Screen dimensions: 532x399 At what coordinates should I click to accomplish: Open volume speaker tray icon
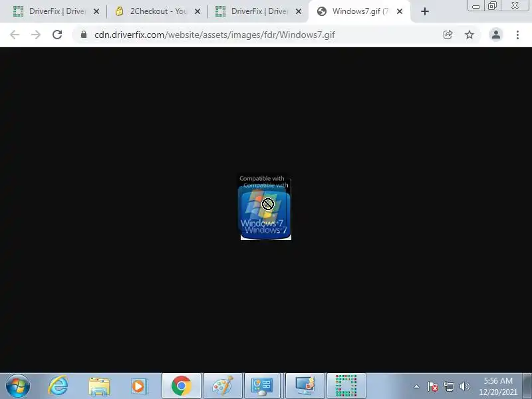[464, 386]
